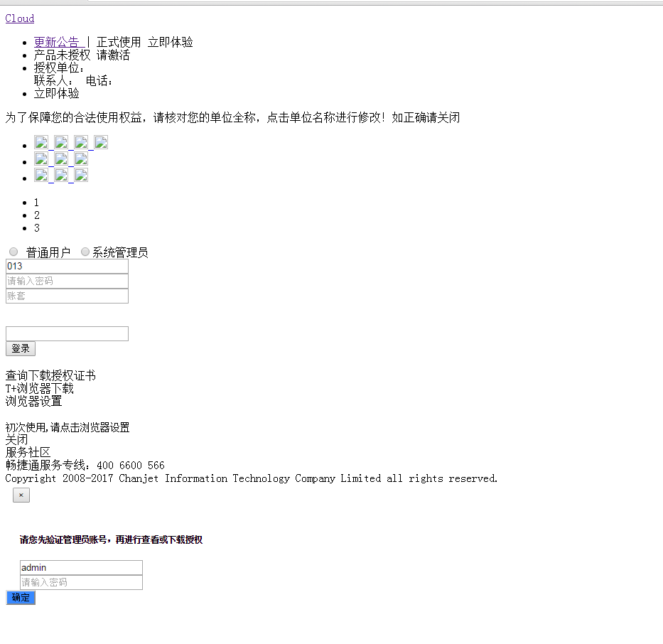Click fourth broken image in first row
Image resolution: width=663 pixels, height=644 pixels.
click(101, 142)
